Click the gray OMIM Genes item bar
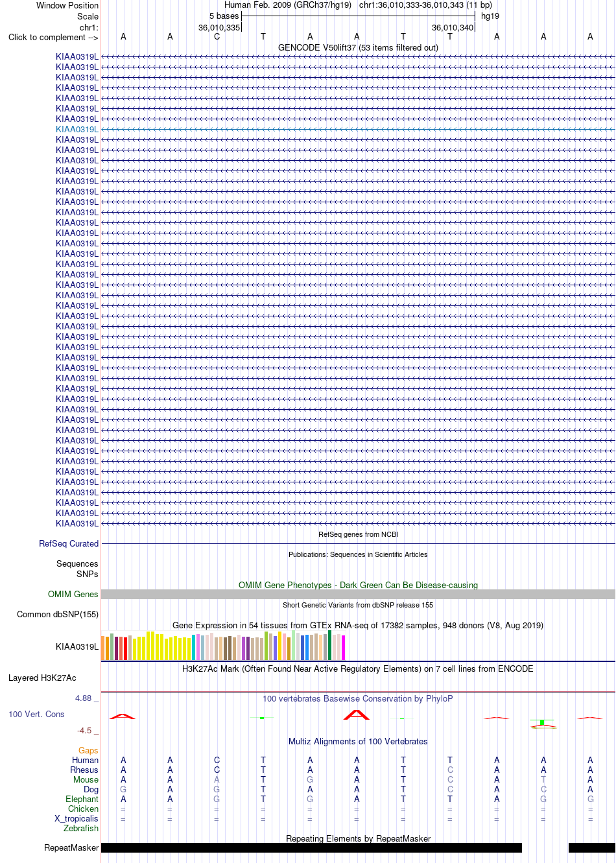Viewport: 616px width, 863px height. (358, 594)
